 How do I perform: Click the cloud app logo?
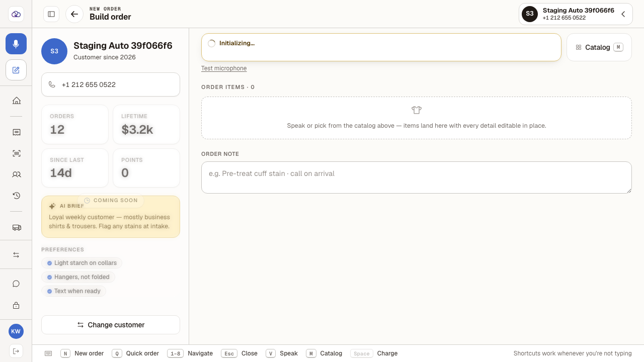pyautogui.click(x=16, y=14)
